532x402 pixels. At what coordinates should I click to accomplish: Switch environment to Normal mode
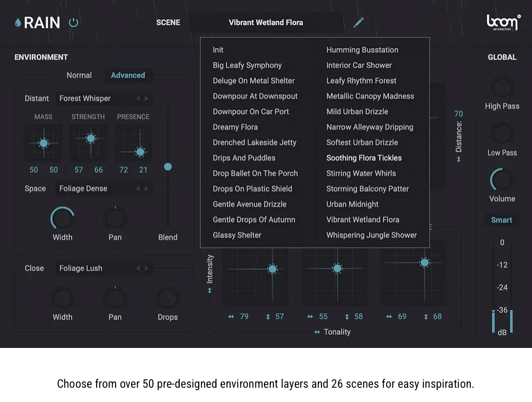(x=79, y=75)
